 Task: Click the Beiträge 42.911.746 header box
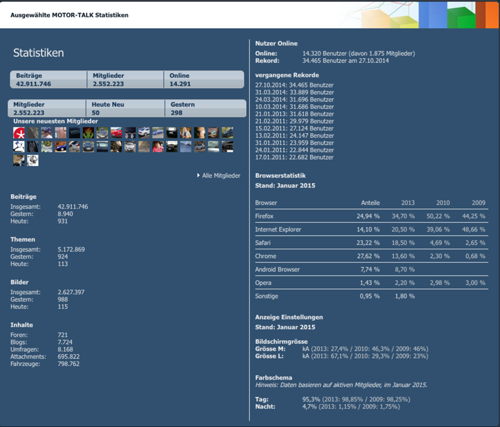pos(48,79)
